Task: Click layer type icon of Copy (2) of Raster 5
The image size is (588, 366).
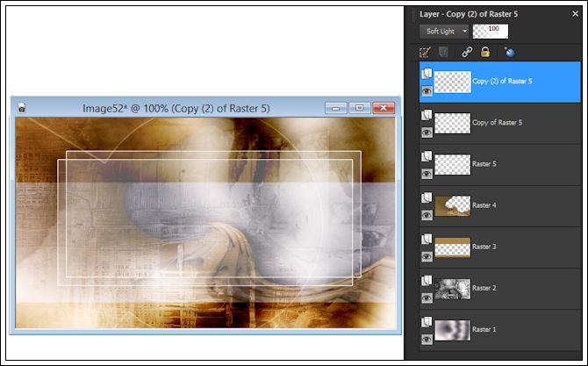Action: click(427, 74)
